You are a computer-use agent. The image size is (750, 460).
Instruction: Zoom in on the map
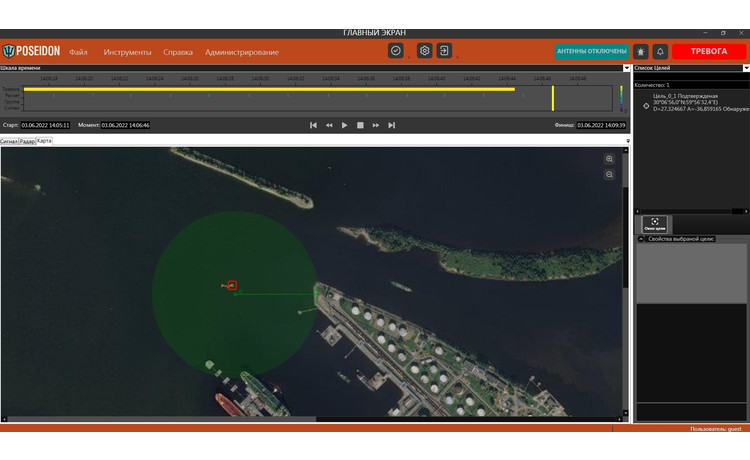609,159
